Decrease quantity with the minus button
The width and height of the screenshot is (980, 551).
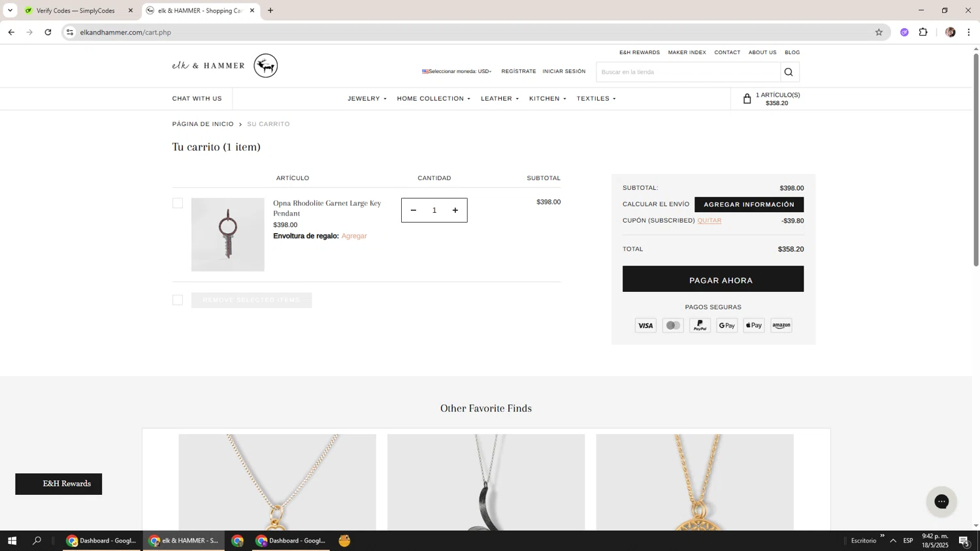coord(413,210)
